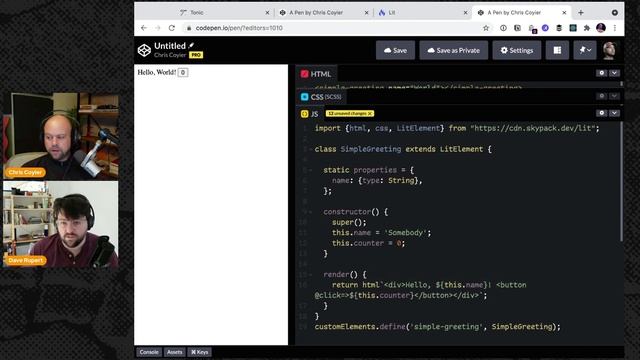Open the pin dropdown in CodePen header
This screenshot has width=640, height=360.
585,50
